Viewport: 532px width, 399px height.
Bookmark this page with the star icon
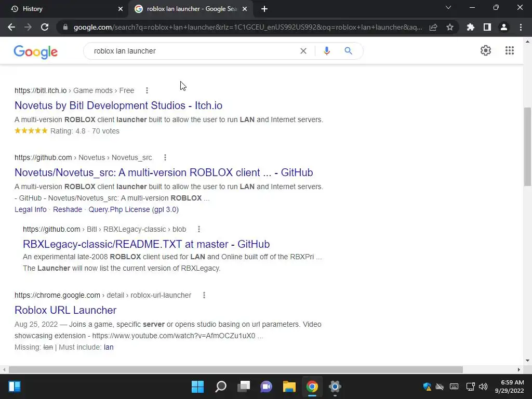click(450, 27)
